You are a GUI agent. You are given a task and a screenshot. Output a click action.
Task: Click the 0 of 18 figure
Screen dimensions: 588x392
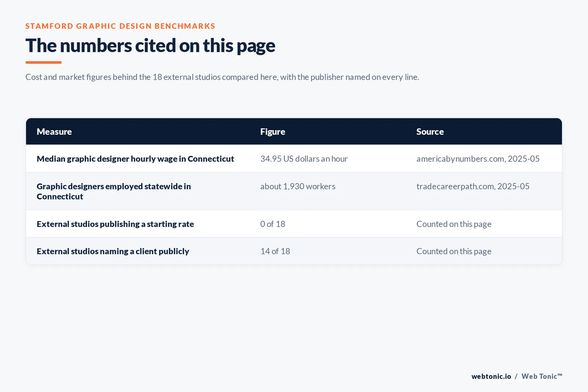click(x=273, y=224)
